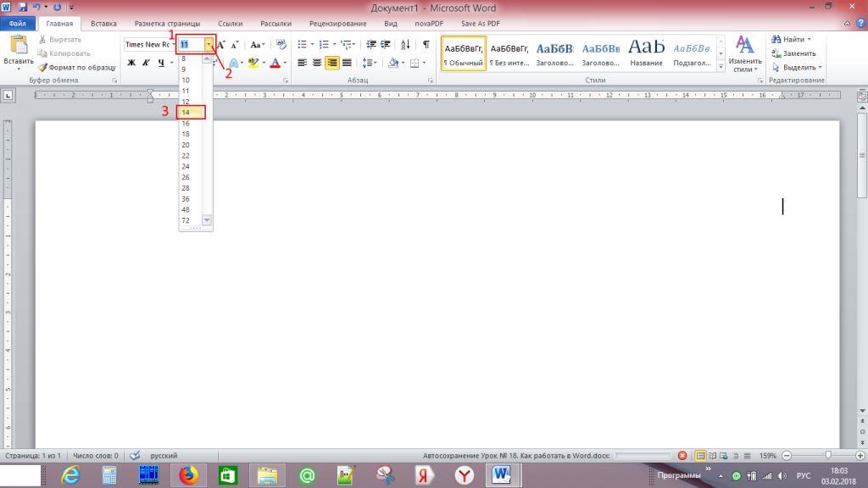Switch to the Ссылки tab
Viewport: 868px width, 488px height.
pos(231,24)
